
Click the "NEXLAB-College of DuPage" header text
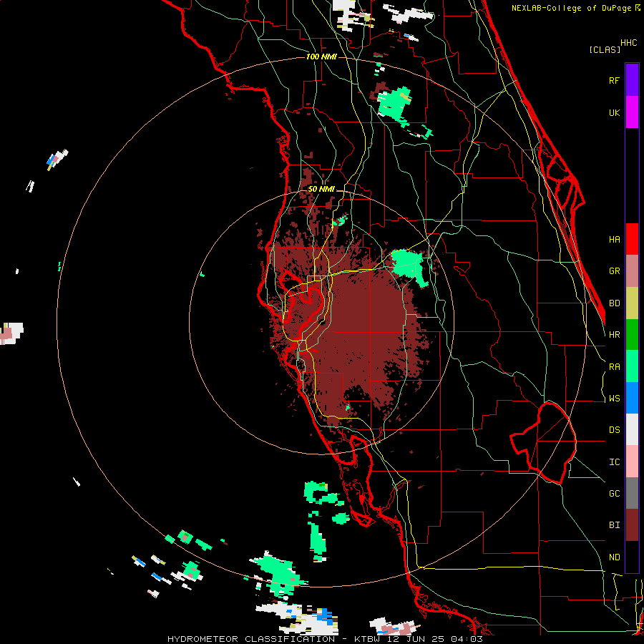point(572,8)
